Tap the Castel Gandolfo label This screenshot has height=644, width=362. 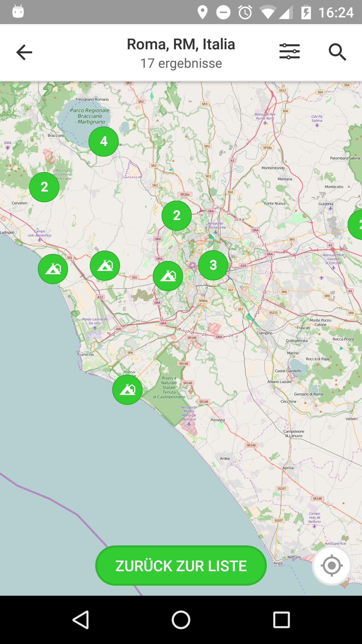click(288, 371)
